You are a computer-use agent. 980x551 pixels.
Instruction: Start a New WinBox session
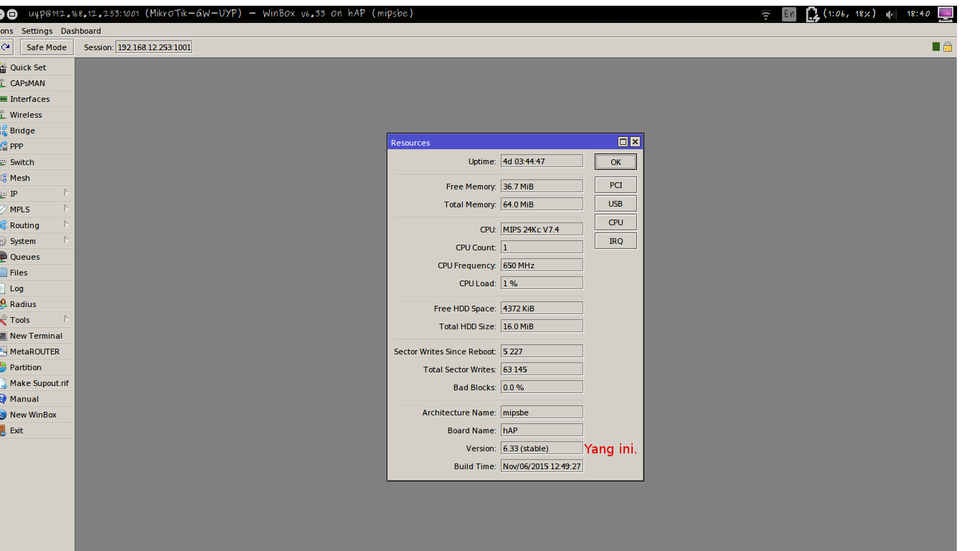(37, 415)
